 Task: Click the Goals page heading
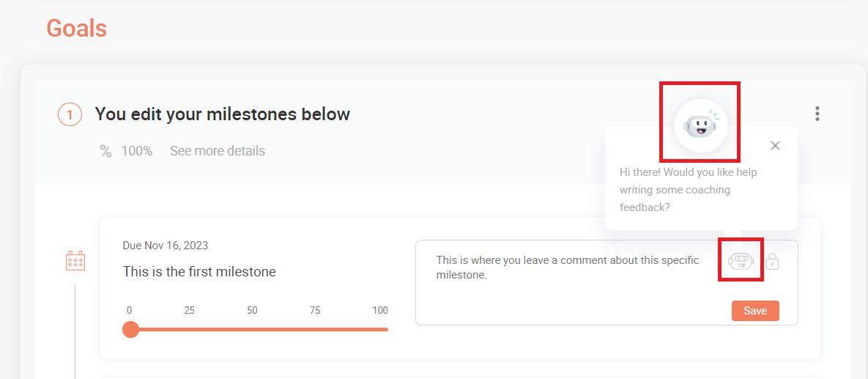point(76,28)
